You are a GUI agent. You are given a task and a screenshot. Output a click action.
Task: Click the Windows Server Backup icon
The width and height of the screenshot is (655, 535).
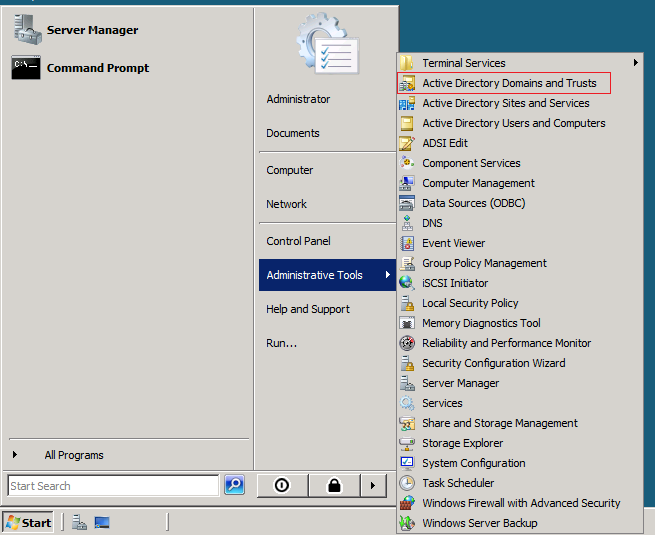point(407,523)
